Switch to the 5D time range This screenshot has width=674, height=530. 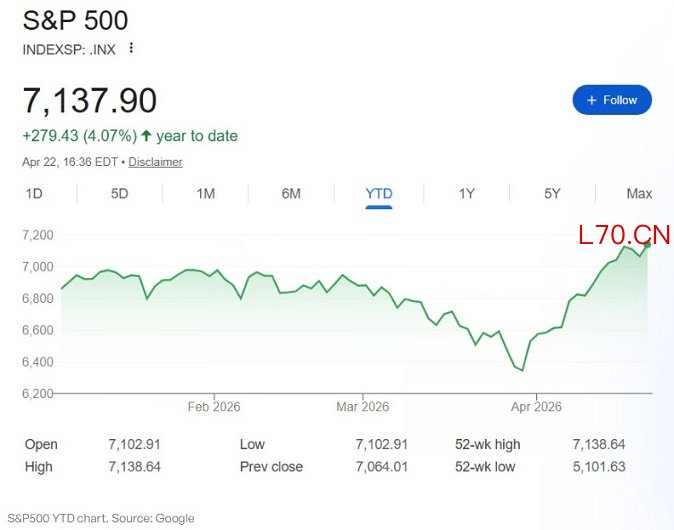(x=120, y=194)
